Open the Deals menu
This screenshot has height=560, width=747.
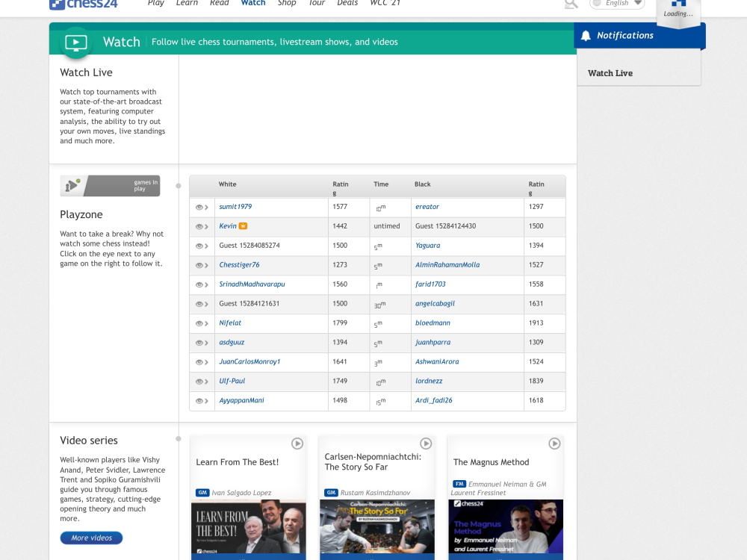click(x=347, y=3)
